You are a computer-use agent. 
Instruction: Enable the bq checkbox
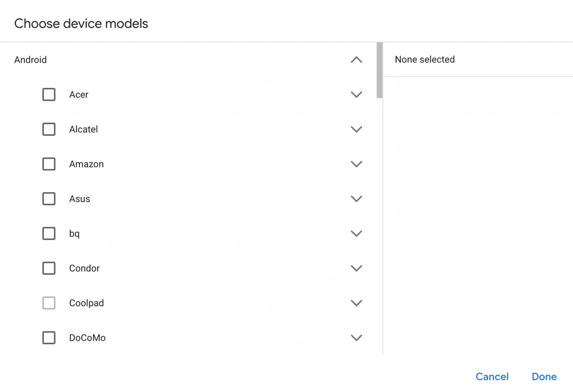click(x=49, y=233)
